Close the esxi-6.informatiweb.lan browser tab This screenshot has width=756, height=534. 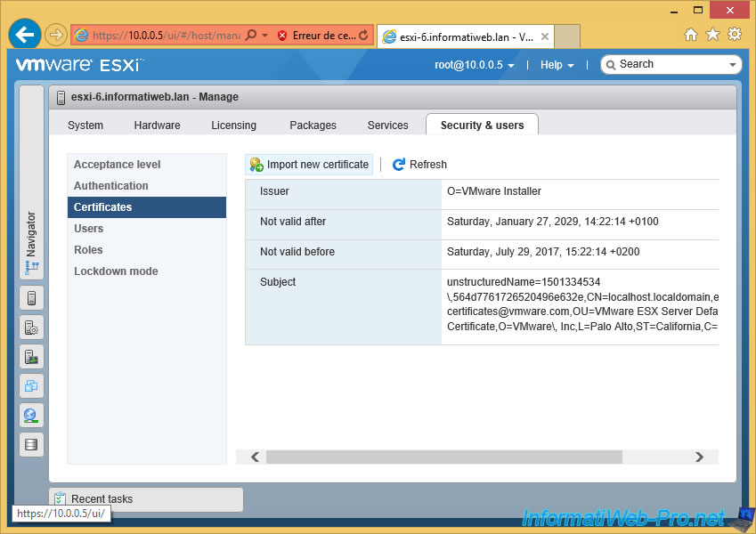pyautogui.click(x=545, y=36)
